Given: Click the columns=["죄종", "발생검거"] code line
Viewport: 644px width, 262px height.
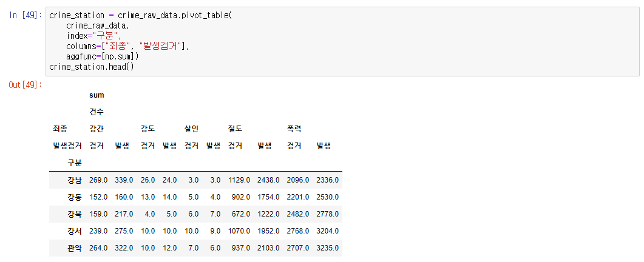Looking at the screenshot, I should 127,46.
